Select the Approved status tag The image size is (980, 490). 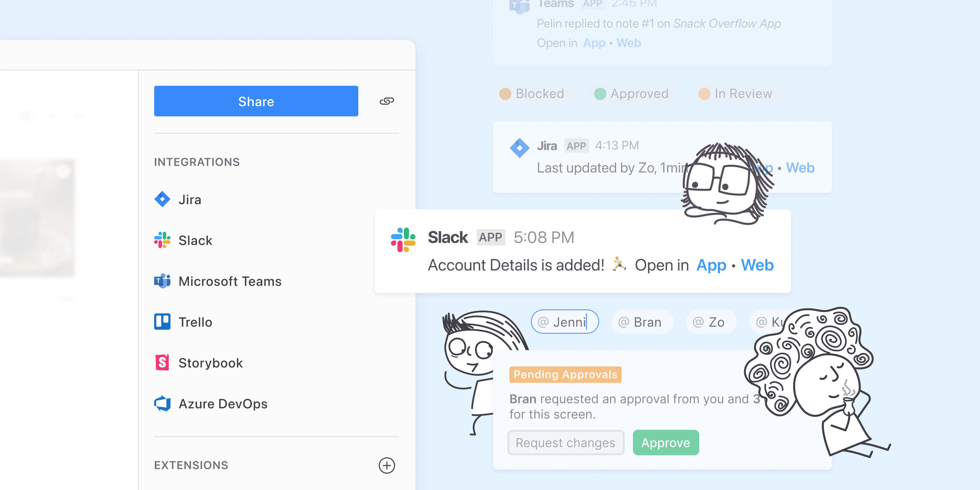pyautogui.click(x=632, y=94)
